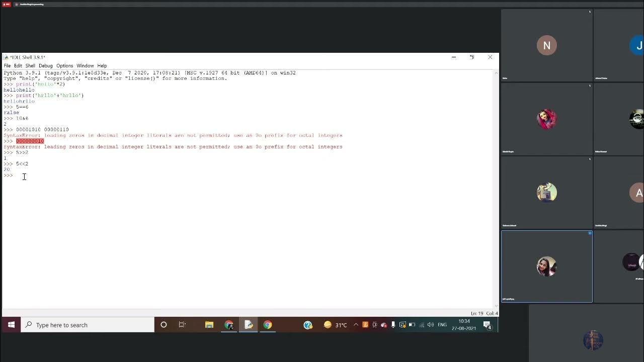The image size is (644, 362).
Task: Open the clock showing 10:34 27-08-2021
Action: coord(464,325)
